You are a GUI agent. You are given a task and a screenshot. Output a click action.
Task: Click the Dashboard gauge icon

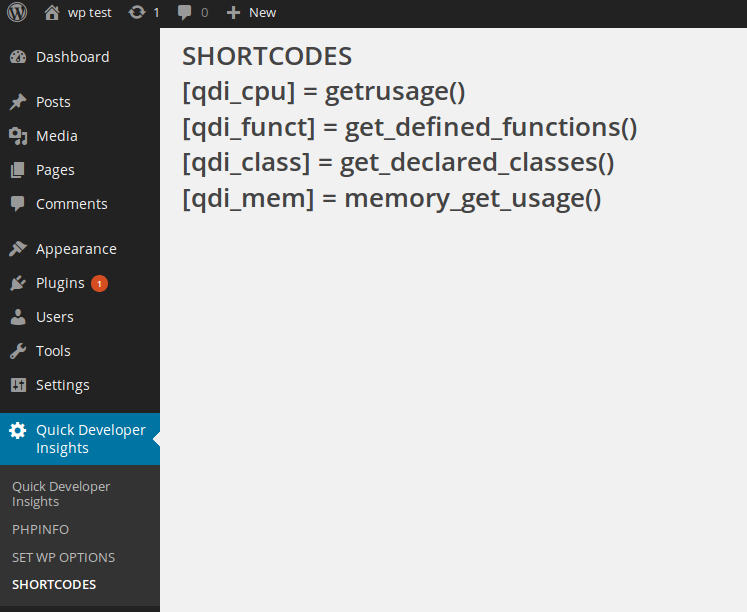coord(18,57)
